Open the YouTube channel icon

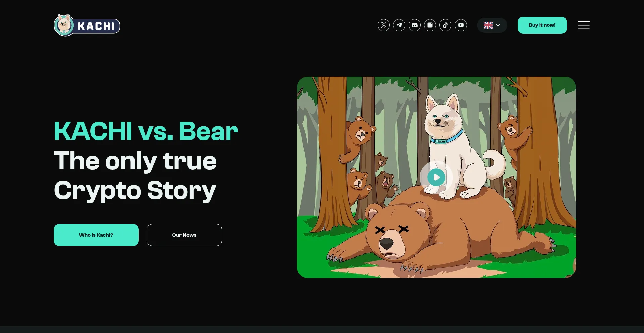tap(461, 25)
